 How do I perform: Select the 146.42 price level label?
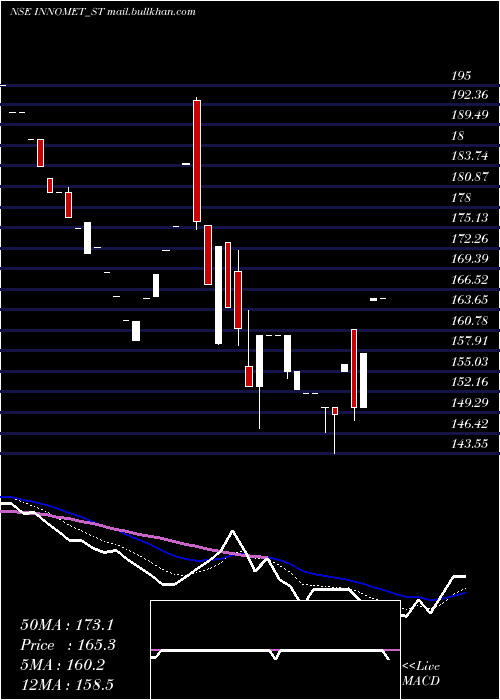point(470,424)
